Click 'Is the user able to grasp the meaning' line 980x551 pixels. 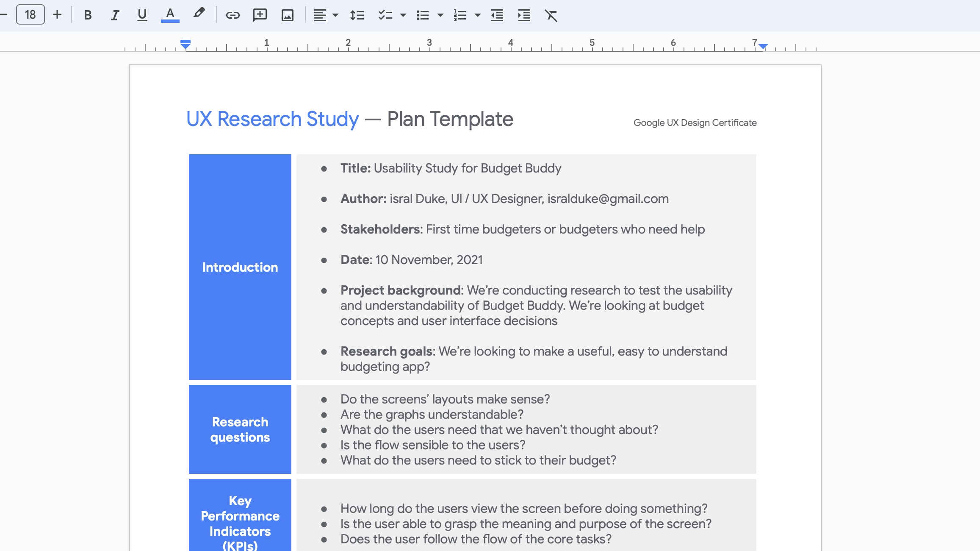point(526,524)
